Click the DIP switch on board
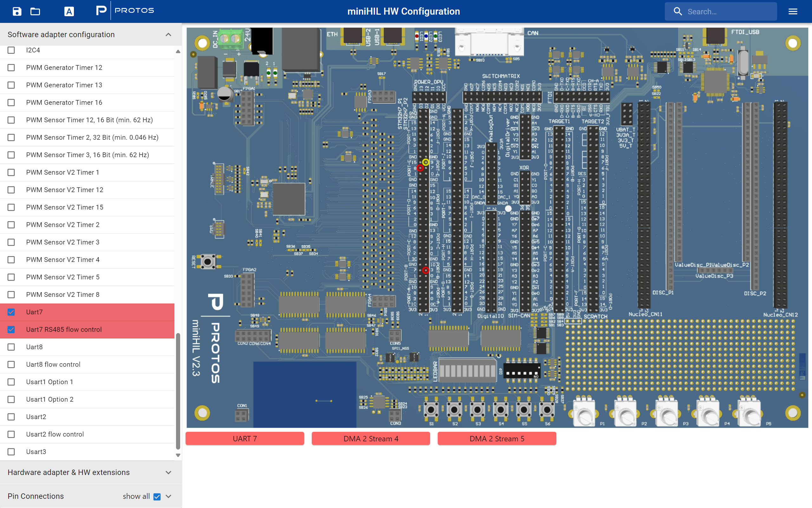Screen dimensions: 812x508 (x=522, y=371)
